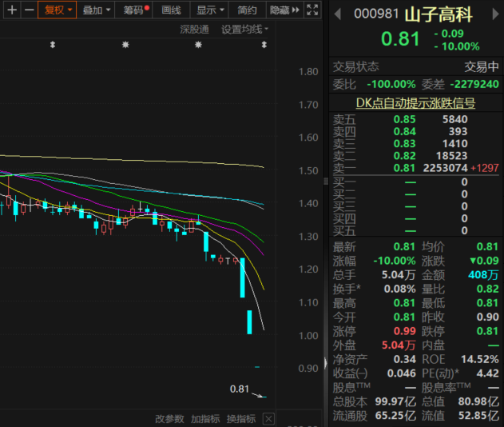Click the 涨停 price 0.99
Screen dimensions: 504x427
click(404, 331)
